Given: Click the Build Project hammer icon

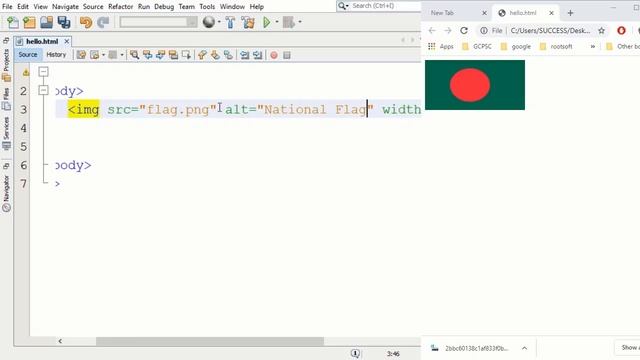Looking at the screenshot, I should [x=230, y=22].
